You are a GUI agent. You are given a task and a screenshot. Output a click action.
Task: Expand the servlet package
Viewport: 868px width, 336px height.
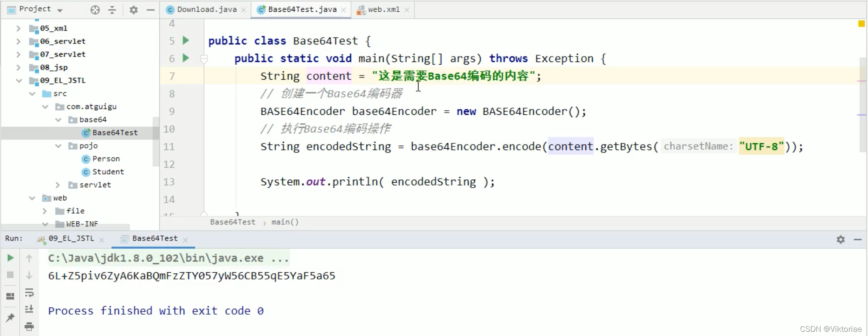tap(58, 184)
